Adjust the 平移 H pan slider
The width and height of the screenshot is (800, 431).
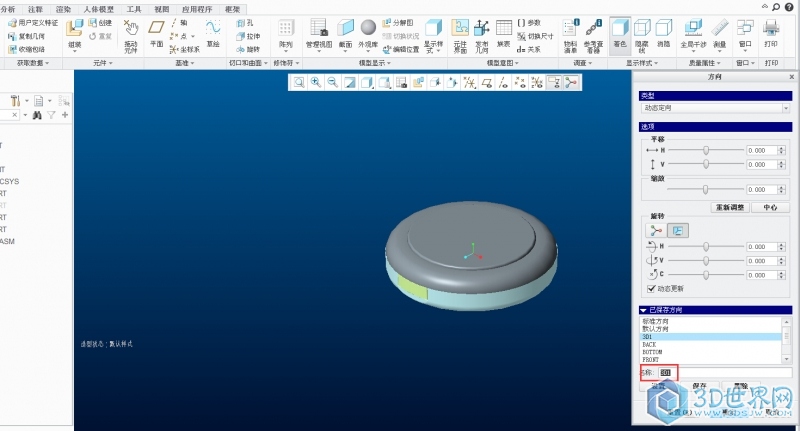[x=706, y=150]
